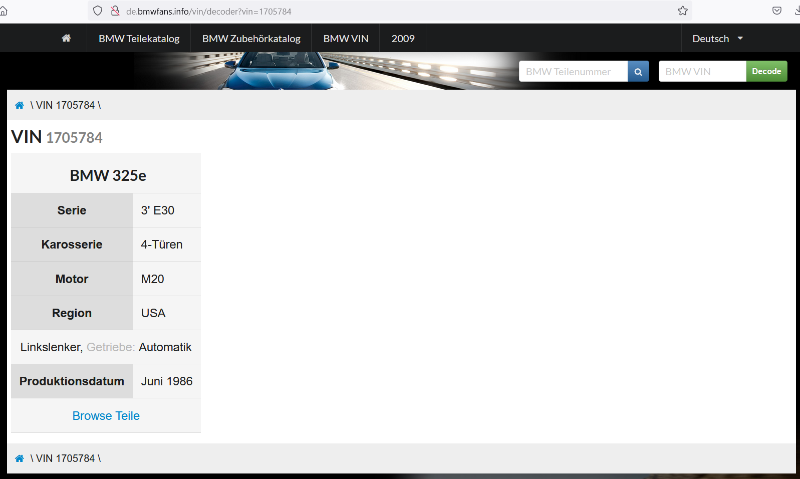This screenshot has height=479, width=800.
Task: Focus the BMW VIN input field
Action: coord(702,72)
